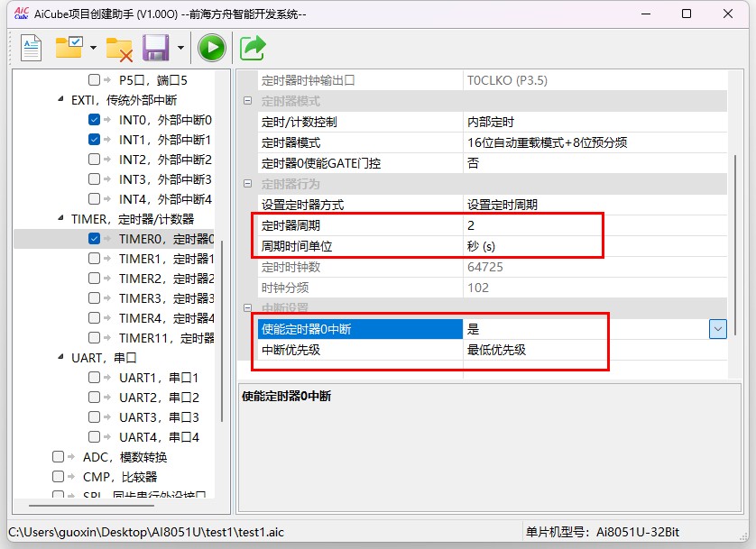Enable the TIMER4 checkbox
This screenshot has height=549, width=756.
click(94, 318)
